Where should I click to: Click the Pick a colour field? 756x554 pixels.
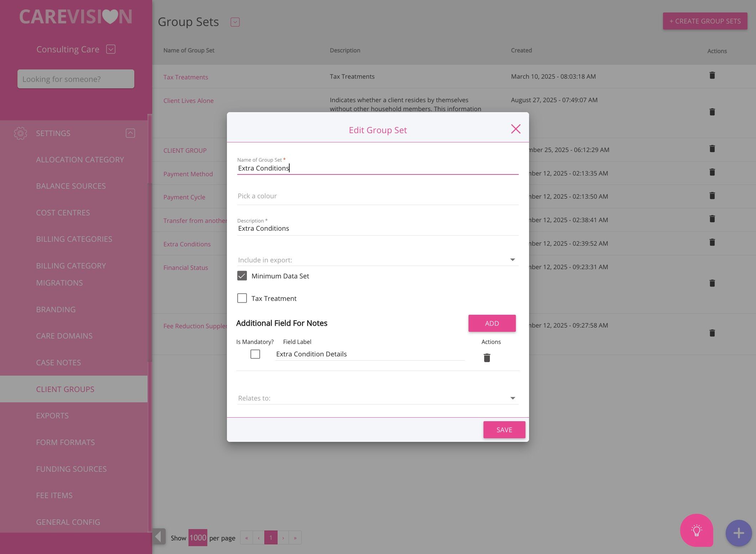tap(377, 196)
